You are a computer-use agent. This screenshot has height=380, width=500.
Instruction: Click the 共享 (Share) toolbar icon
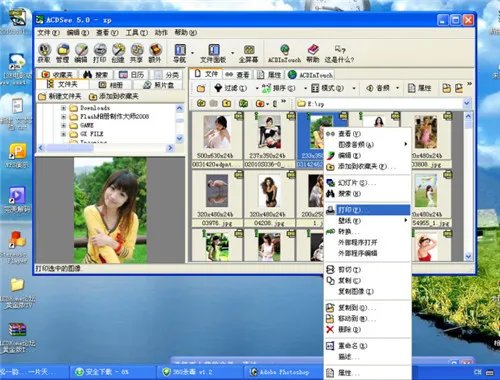pyautogui.click(x=136, y=53)
